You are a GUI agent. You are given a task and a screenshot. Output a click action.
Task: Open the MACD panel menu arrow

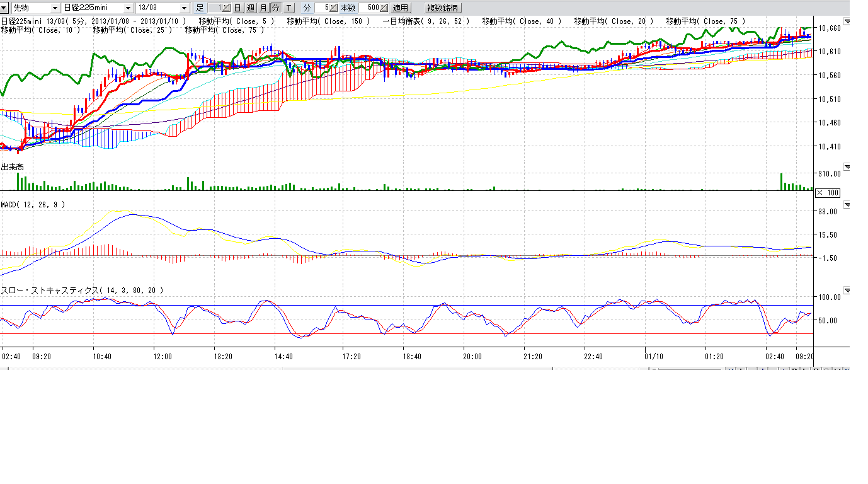(x=847, y=205)
